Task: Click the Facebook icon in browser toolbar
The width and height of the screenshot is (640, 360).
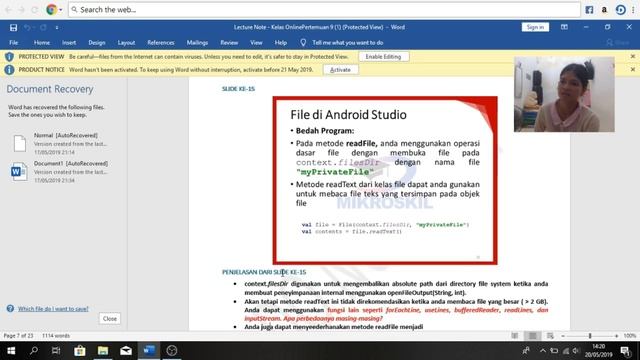Action: tap(589, 10)
